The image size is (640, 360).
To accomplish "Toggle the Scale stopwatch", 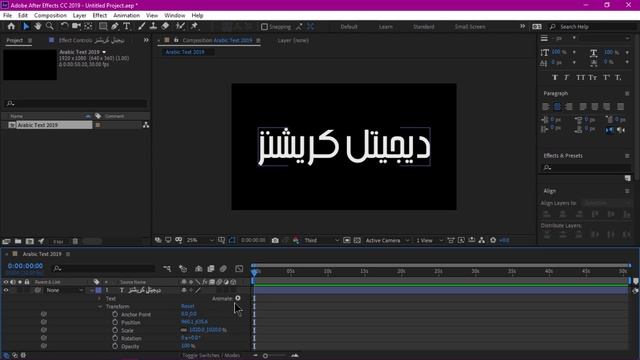I will click(x=115, y=330).
